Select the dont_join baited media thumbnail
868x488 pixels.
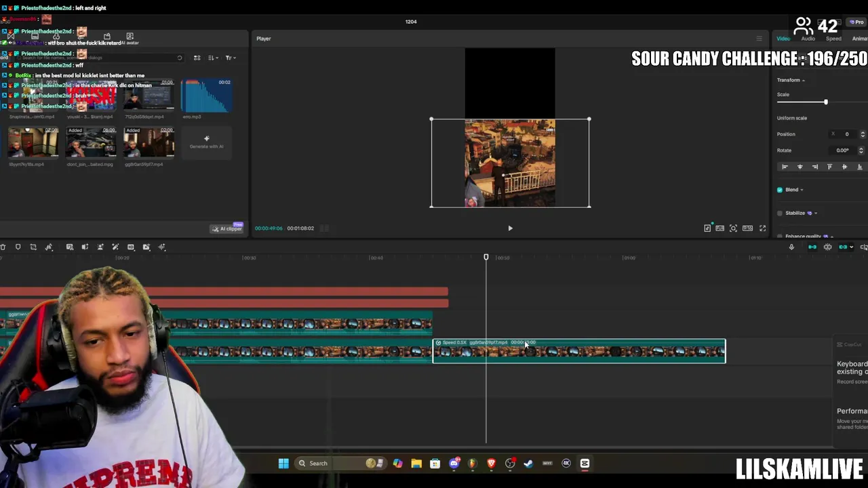click(91, 142)
